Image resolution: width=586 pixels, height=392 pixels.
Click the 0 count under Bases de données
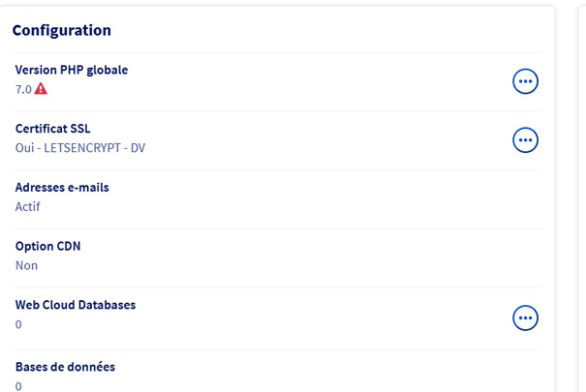pos(18,386)
